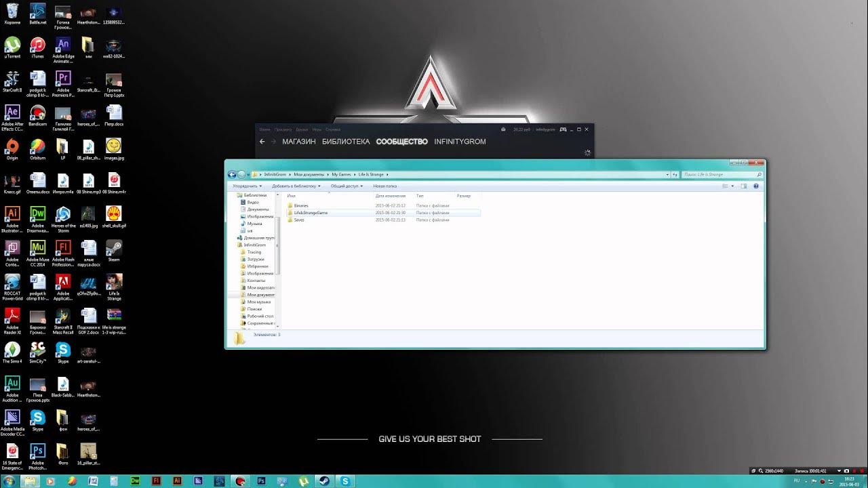Select iTunes desktop shortcut

point(38,47)
